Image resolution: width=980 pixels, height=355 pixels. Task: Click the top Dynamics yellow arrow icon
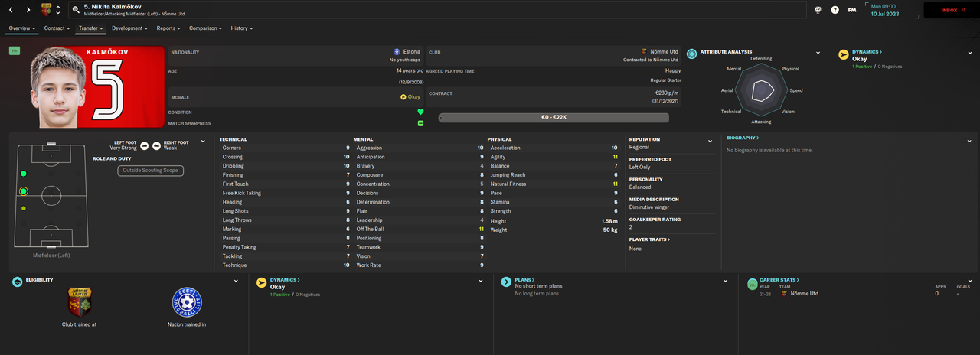844,54
